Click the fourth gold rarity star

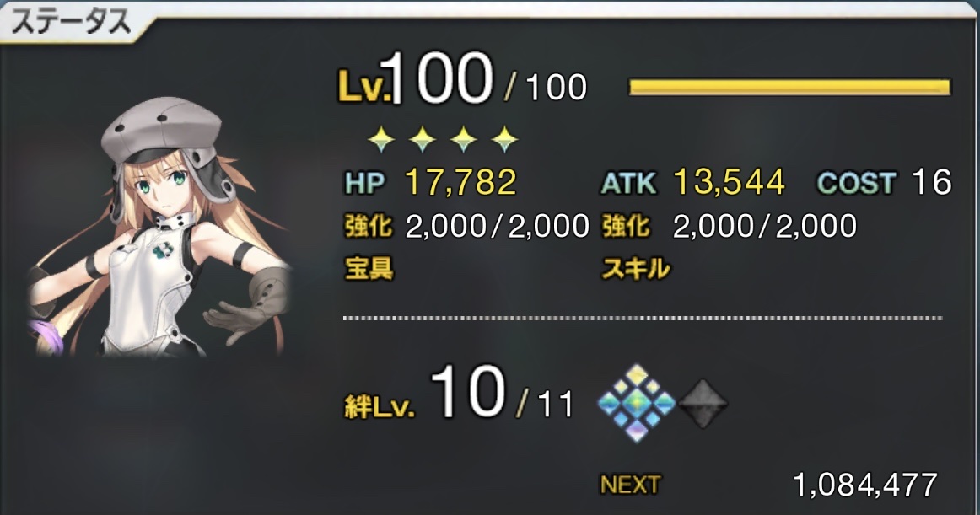[504, 139]
